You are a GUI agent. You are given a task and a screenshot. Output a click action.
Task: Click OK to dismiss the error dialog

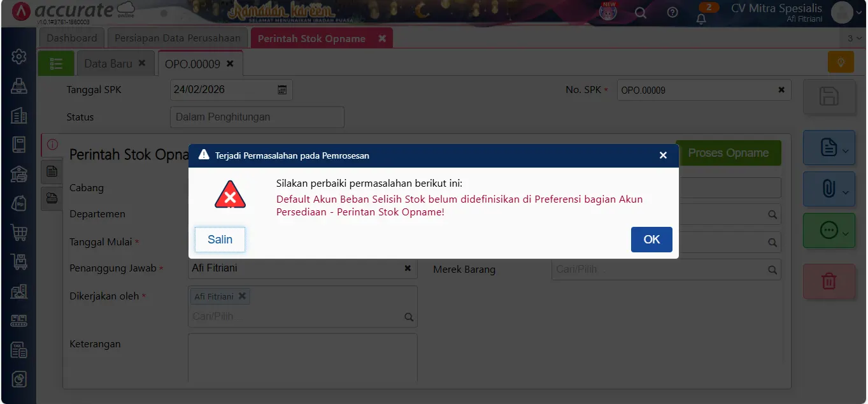click(651, 240)
